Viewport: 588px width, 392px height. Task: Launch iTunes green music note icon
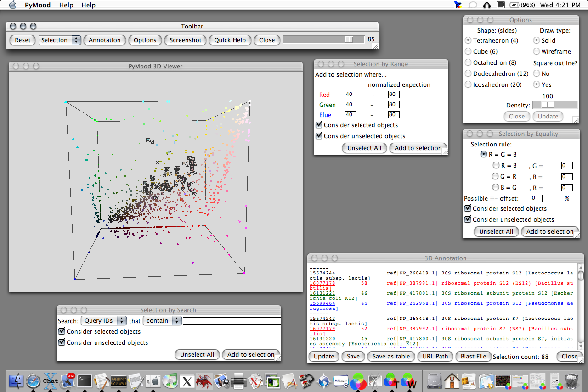point(170,381)
